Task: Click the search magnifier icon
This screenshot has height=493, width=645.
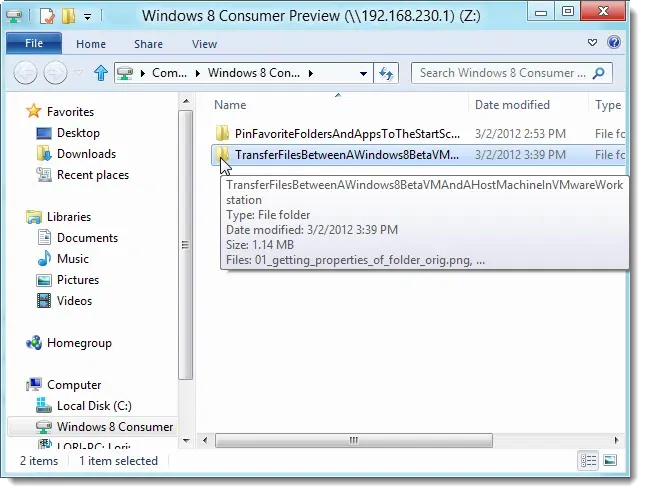Action: 599,73
